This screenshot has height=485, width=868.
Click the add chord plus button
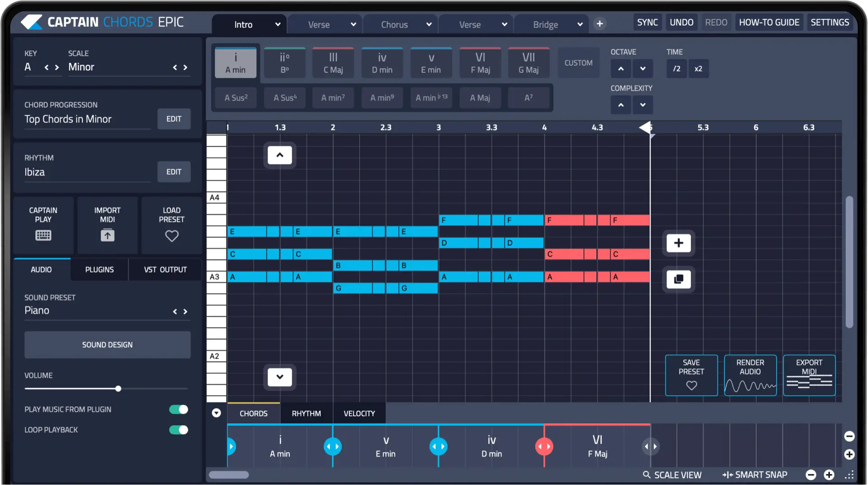679,243
